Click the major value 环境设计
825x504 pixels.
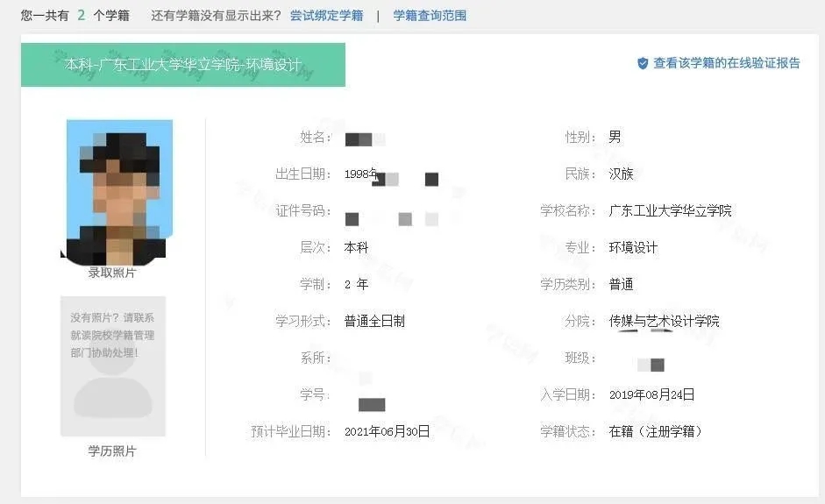(633, 248)
